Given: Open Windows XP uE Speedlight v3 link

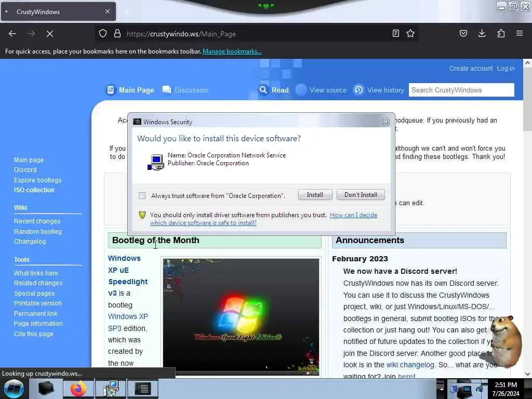Looking at the screenshot, I should 128,275.
